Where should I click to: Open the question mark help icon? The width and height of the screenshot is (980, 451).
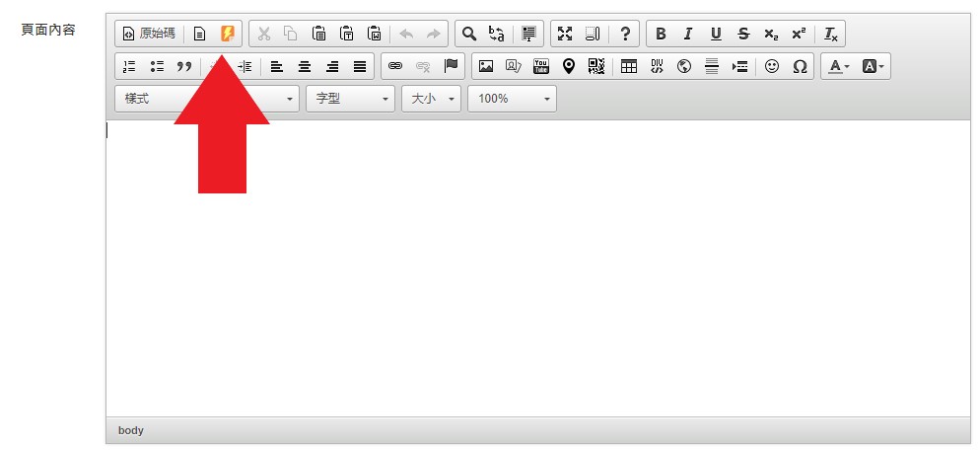coord(624,34)
